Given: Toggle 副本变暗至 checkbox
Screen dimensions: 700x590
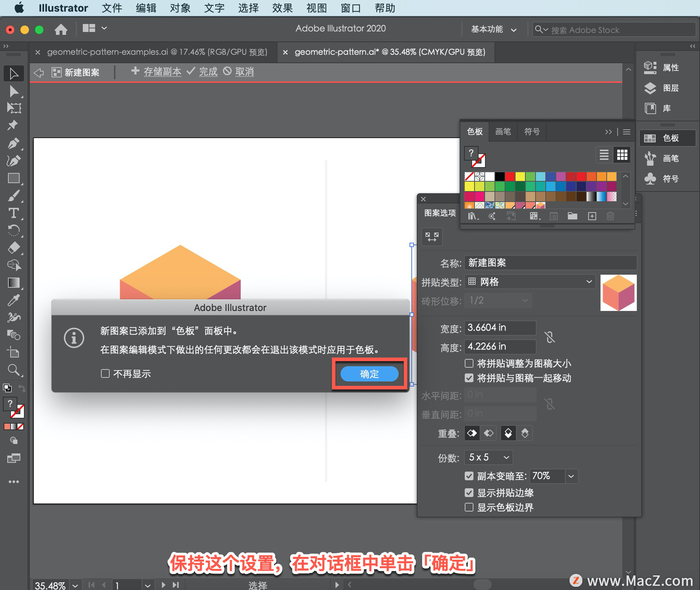Looking at the screenshot, I should pos(469,476).
